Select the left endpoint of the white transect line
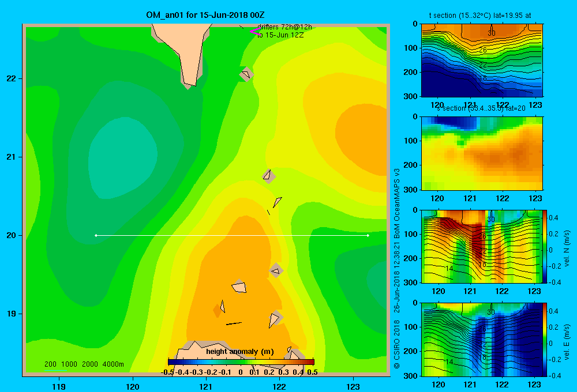 click(96, 235)
